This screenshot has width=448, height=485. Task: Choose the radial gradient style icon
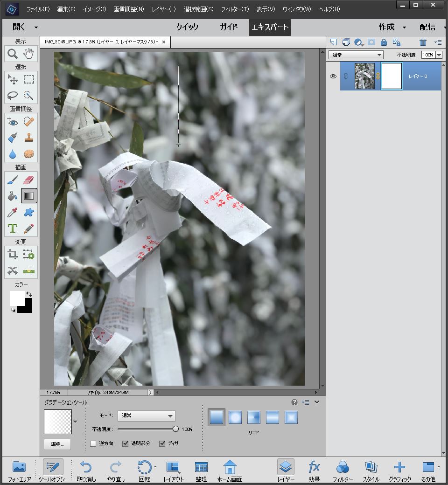point(235,417)
